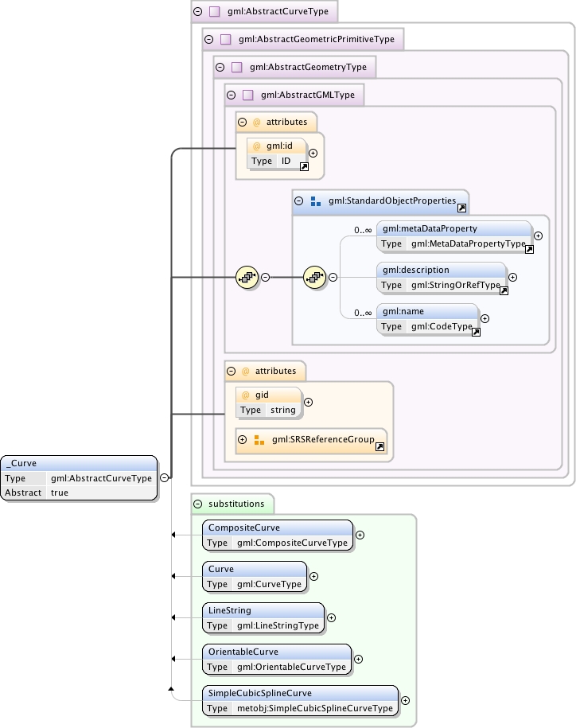Expand gml:metaDataProperty element
The width and height of the screenshot is (576, 728).
coord(539,236)
